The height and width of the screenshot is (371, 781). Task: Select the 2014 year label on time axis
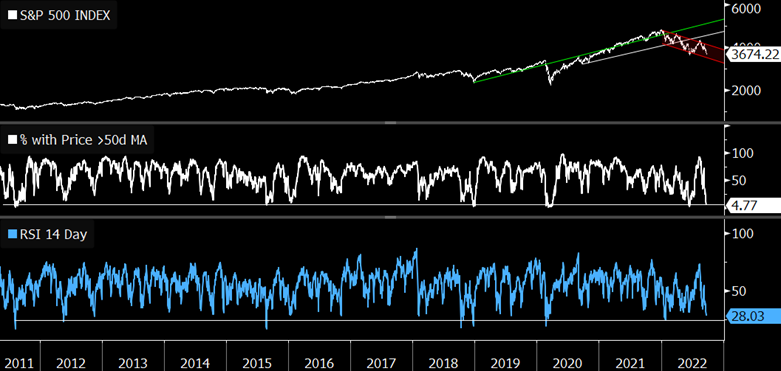195,363
